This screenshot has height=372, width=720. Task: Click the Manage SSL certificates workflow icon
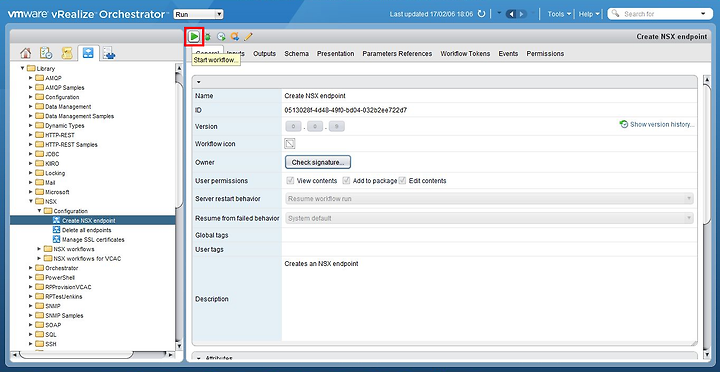[x=57, y=239]
